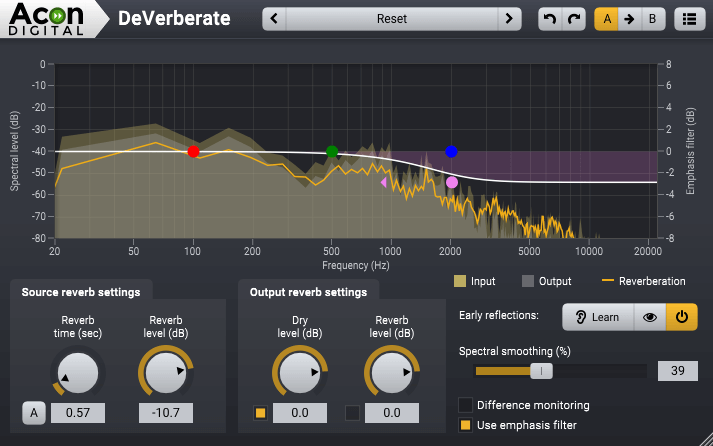Undo the last change
The height and width of the screenshot is (446, 713).
[550, 19]
